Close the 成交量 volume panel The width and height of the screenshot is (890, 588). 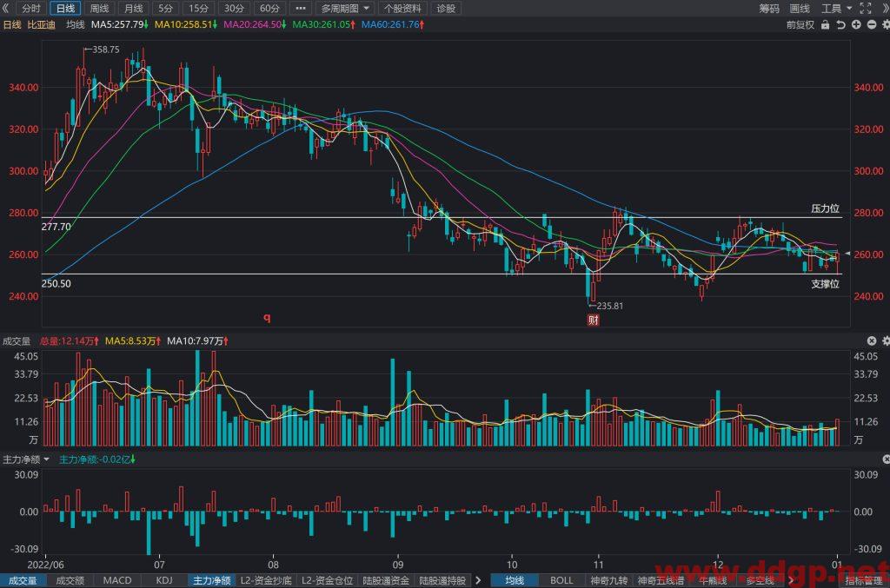(872, 340)
